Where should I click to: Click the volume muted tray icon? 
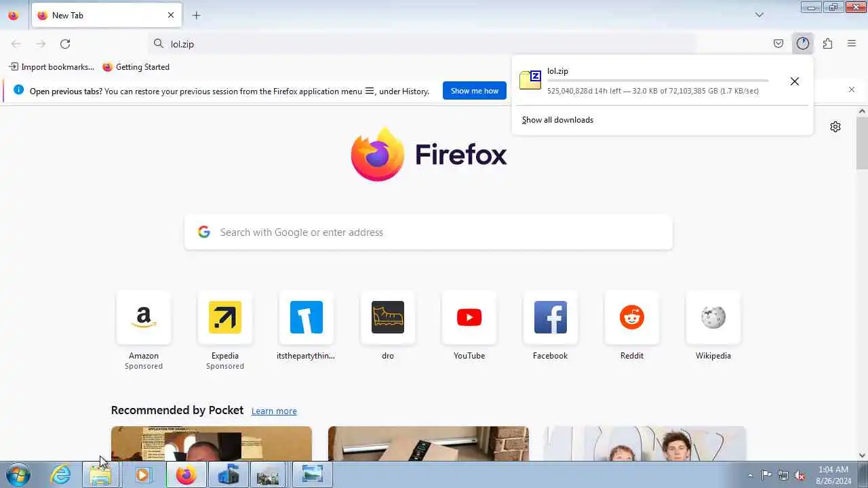[800, 475]
